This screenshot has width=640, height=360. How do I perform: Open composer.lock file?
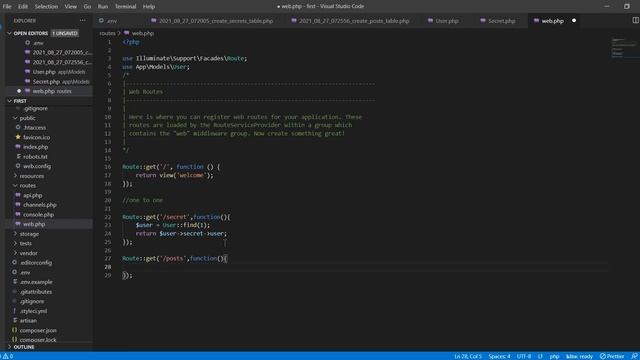[x=38, y=340]
